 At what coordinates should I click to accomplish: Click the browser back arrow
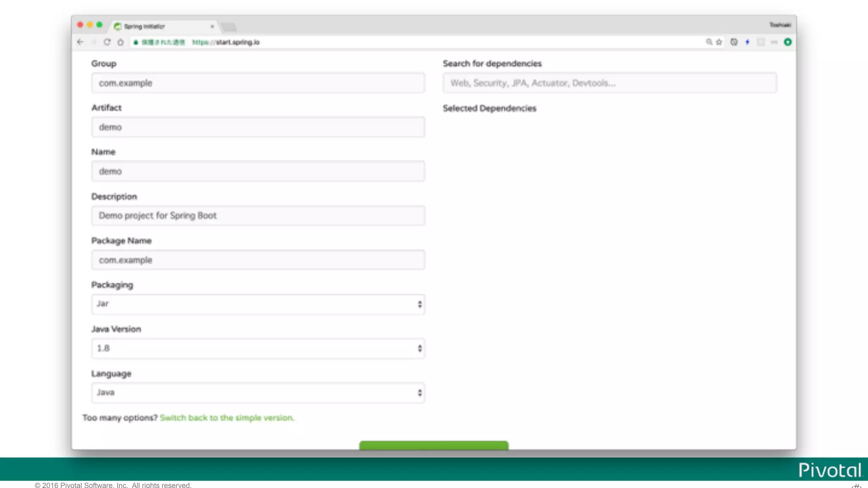coord(80,42)
